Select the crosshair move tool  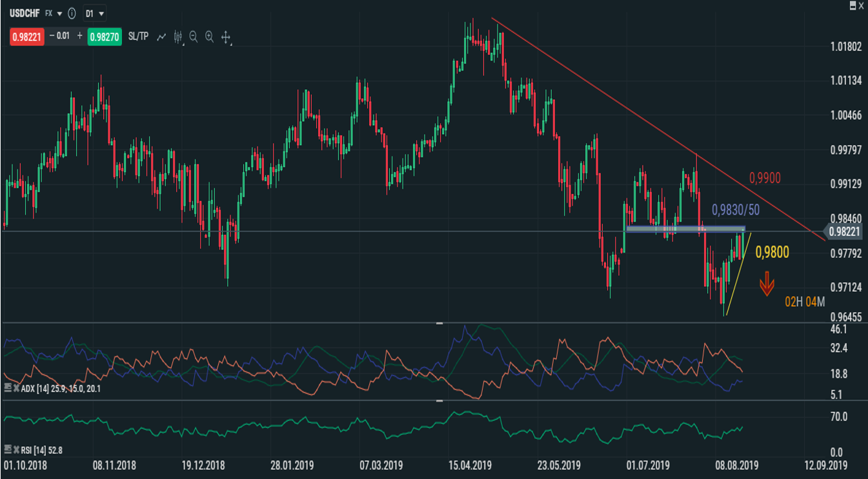226,37
